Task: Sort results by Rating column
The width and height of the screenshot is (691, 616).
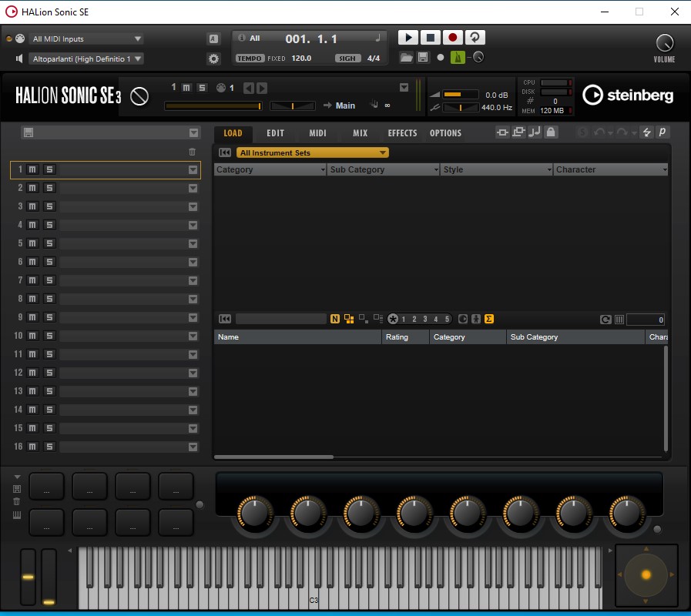Action: pos(405,337)
